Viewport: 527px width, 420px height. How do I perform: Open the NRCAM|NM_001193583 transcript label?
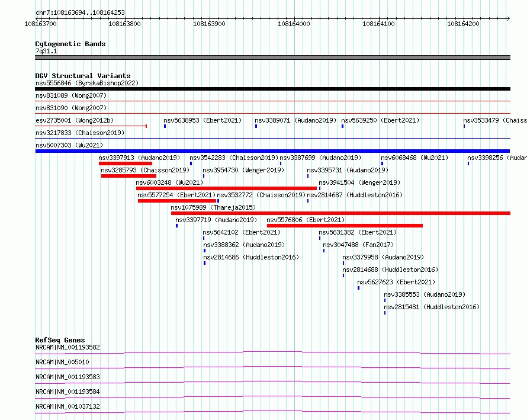click(68, 377)
